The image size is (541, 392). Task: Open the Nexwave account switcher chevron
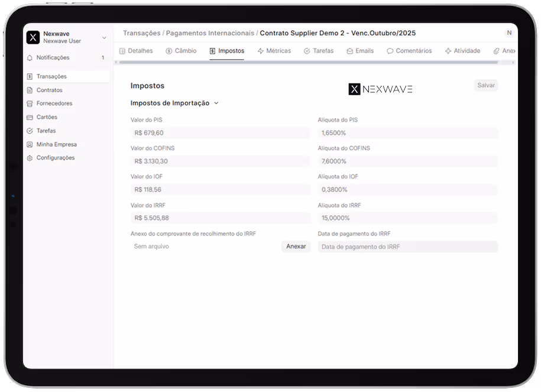pyautogui.click(x=104, y=38)
